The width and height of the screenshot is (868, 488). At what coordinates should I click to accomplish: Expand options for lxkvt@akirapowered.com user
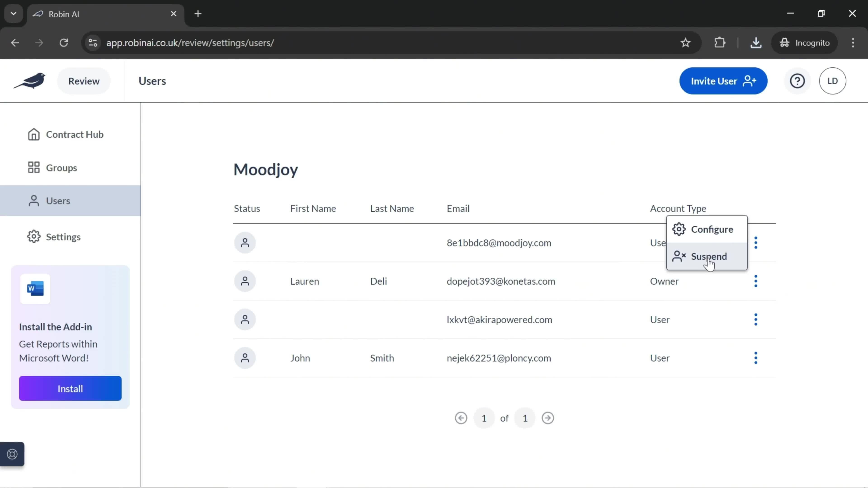click(756, 320)
